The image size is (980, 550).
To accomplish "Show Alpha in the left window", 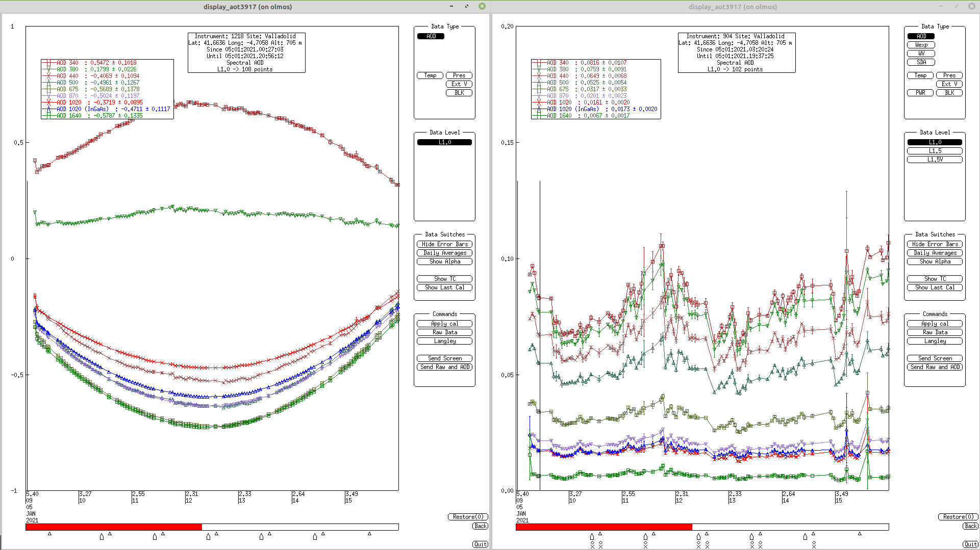I will coord(444,261).
